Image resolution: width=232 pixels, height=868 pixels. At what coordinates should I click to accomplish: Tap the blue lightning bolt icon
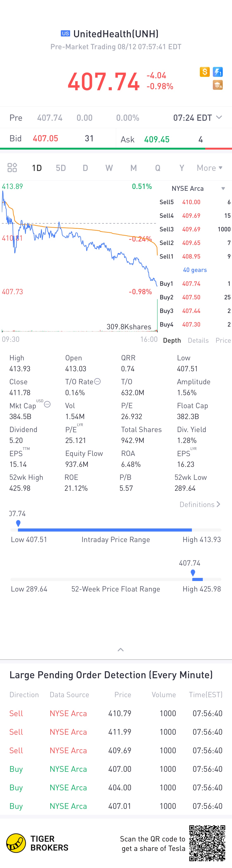(218, 72)
